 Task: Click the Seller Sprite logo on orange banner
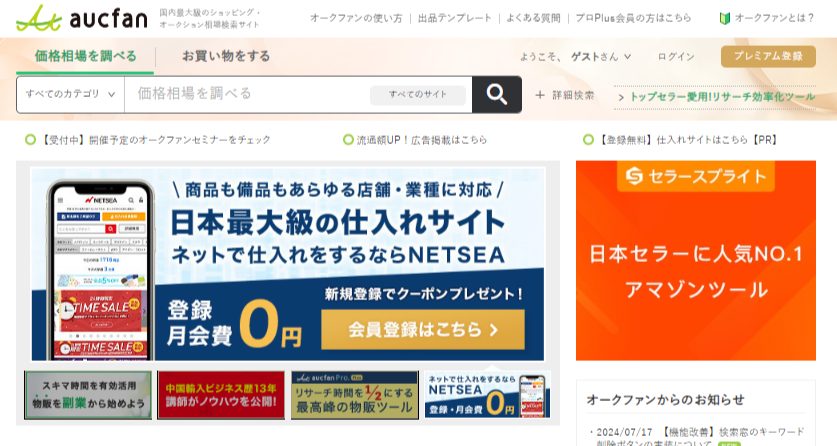[696, 176]
